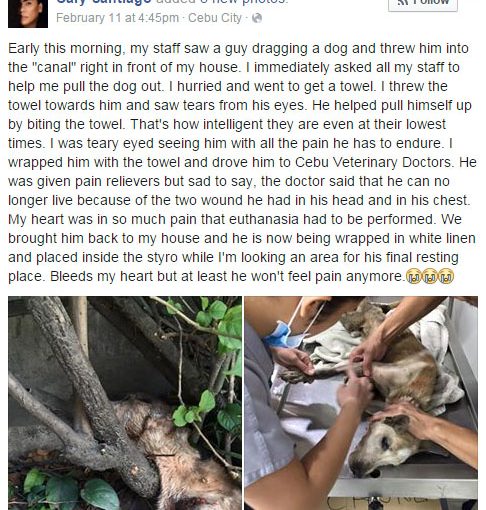View the dog on vet table photo
This screenshot has width=486, height=510.
point(361,403)
